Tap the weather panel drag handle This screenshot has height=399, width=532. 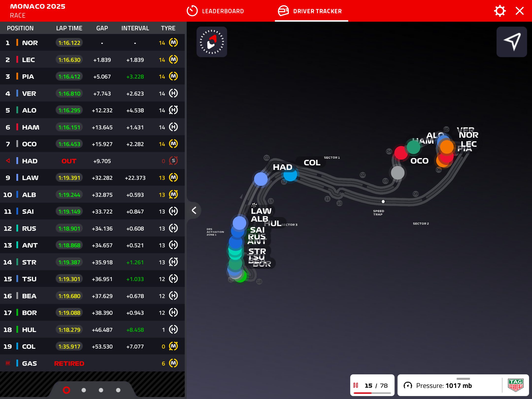pos(463,379)
